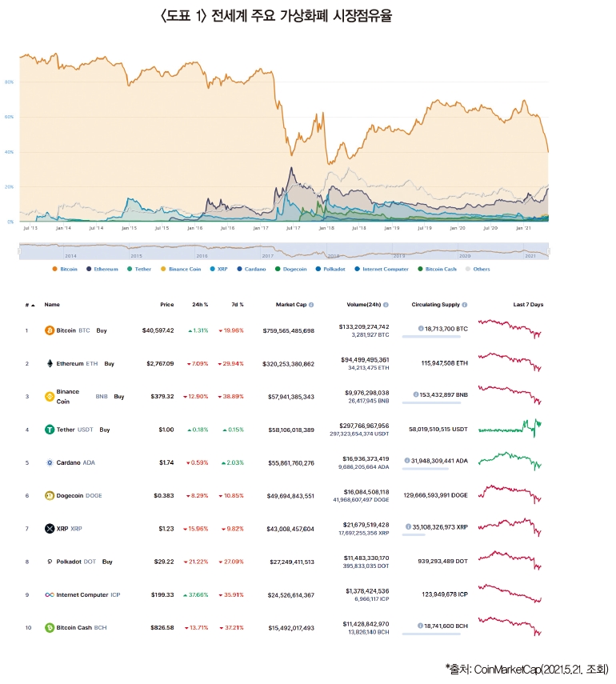Screen dimensions: 616x684
Task: Toggle Cardano series in chart legend
Action: click(x=252, y=269)
